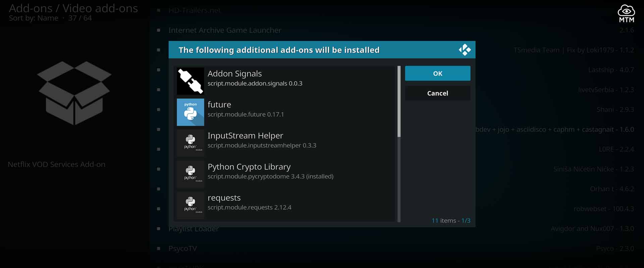Click script.module.inputstreamhelper 0.3.3 text
Screen dimensions: 644x268
pyautogui.click(x=262, y=145)
